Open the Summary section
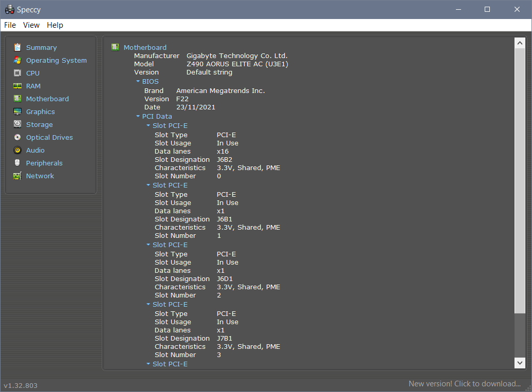 (x=42, y=47)
